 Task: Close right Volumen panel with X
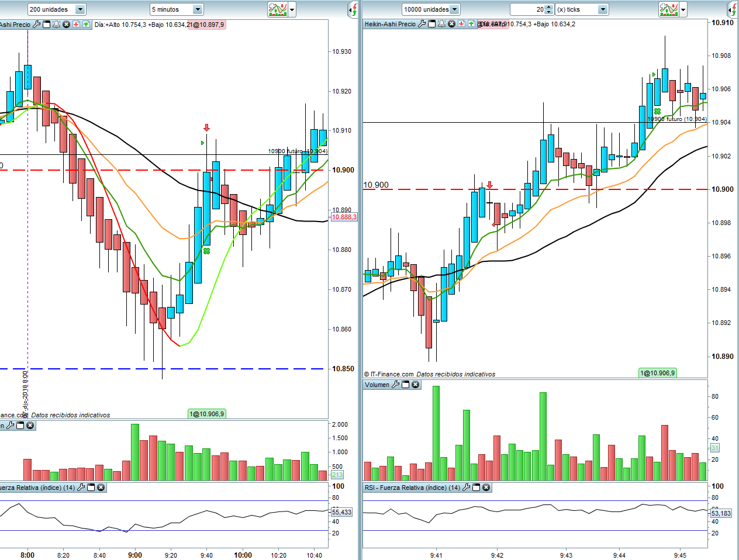[416, 385]
